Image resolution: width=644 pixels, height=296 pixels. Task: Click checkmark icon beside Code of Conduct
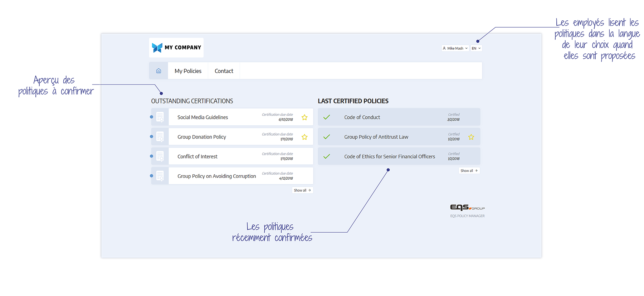click(x=327, y=117)
